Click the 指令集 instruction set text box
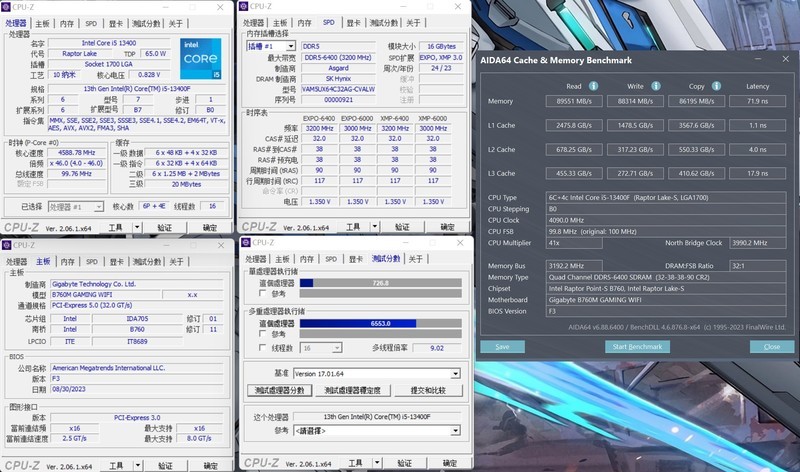The height and width of the screenshot is (472, 800). tap(137, 124)
